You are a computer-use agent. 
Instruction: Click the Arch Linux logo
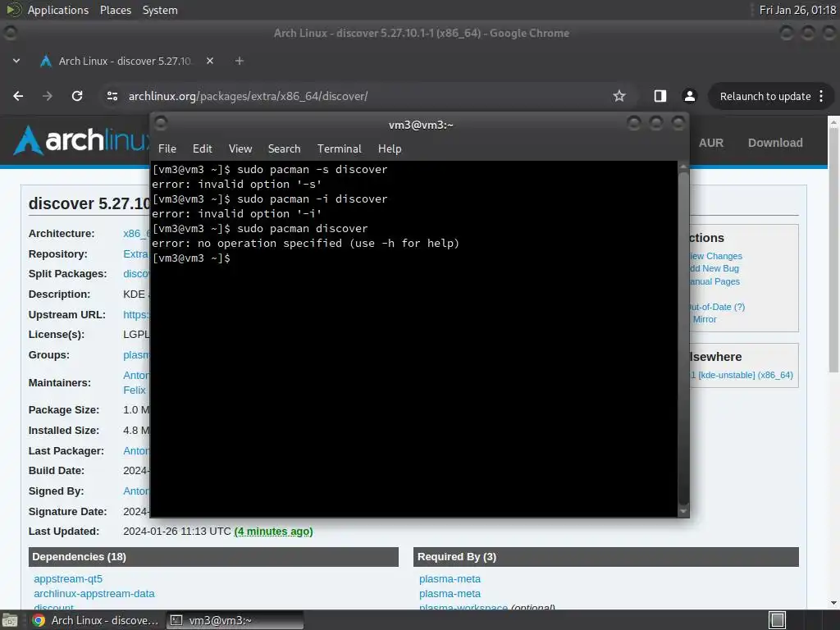80,140
